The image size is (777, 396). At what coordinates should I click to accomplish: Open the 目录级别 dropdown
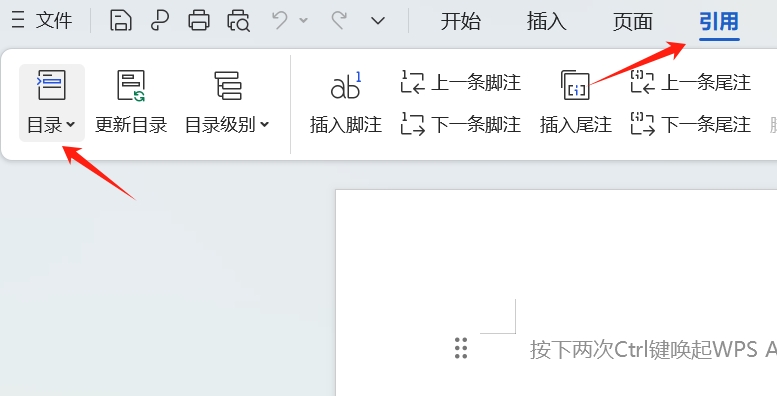click(227, 103)
